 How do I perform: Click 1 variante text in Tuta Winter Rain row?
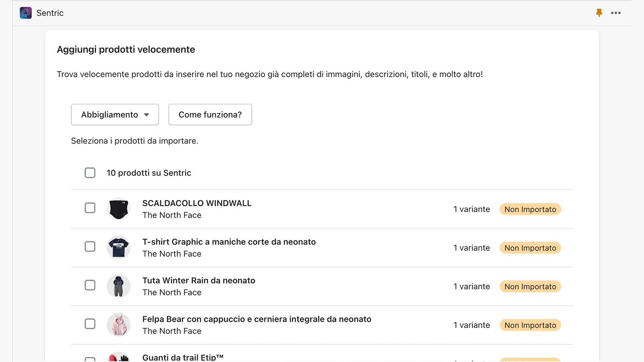[x=472, y=286]
